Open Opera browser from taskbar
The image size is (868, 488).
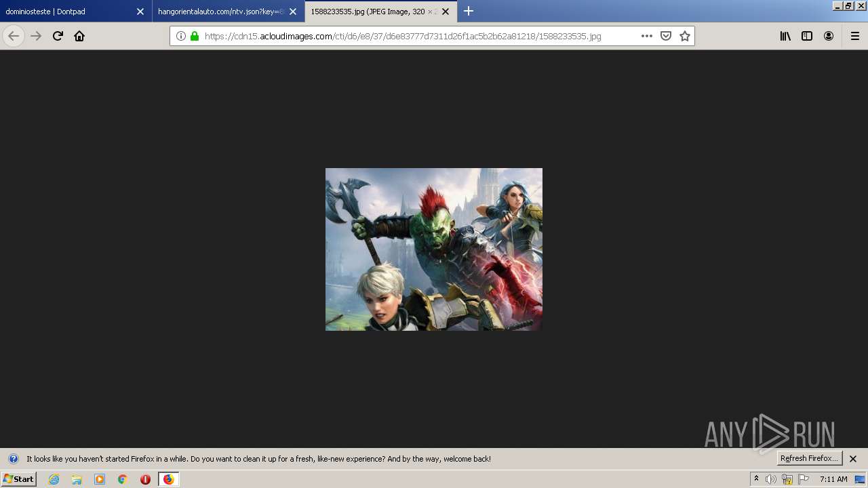coord(145,479)
